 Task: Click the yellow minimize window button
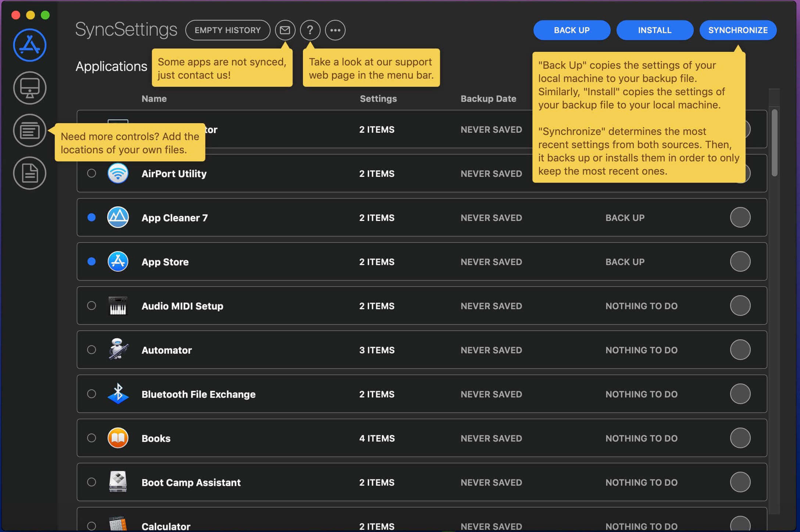(31, 15)
